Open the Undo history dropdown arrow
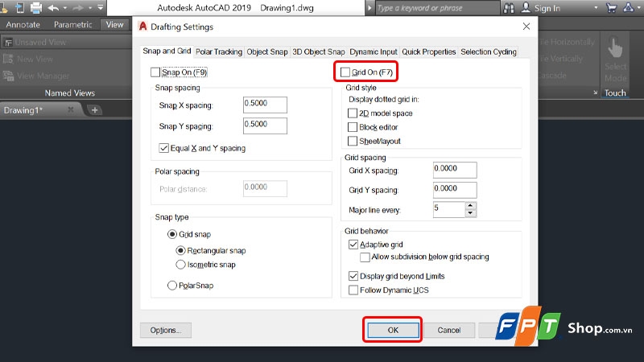 [x=65, y=8]
